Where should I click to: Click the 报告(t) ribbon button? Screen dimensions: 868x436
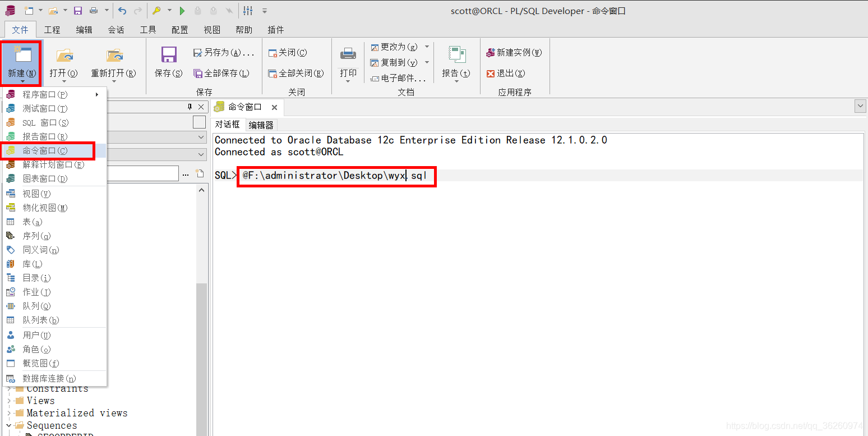click(x=456, y=63)
